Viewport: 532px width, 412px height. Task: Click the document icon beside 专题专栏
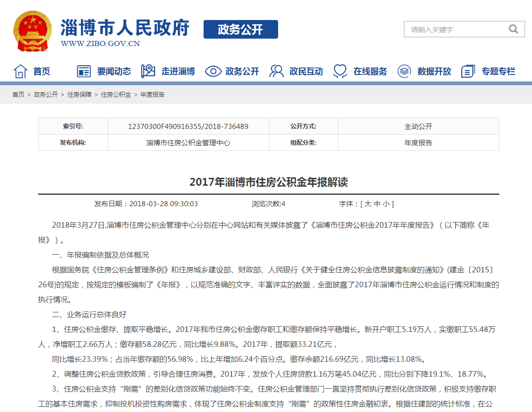click(468, 71)
